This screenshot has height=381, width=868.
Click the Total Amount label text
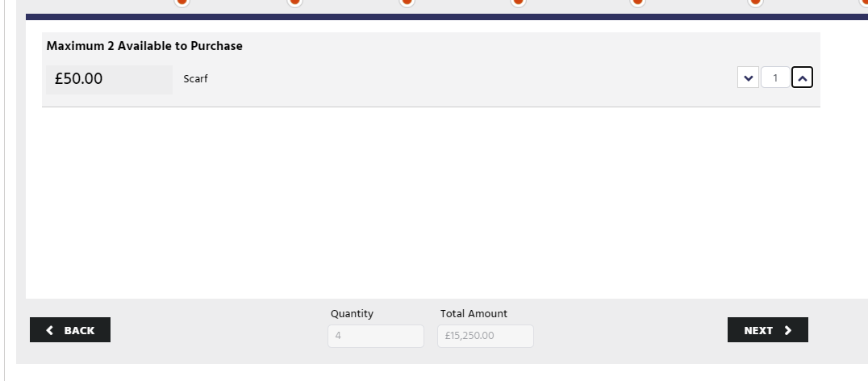coord(474,313)
